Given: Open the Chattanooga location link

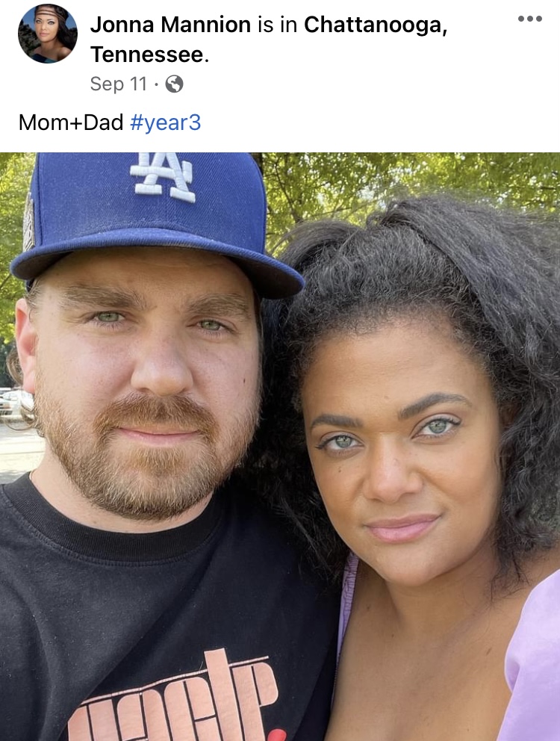Looking at the screenshot, I should click(376, 25).
